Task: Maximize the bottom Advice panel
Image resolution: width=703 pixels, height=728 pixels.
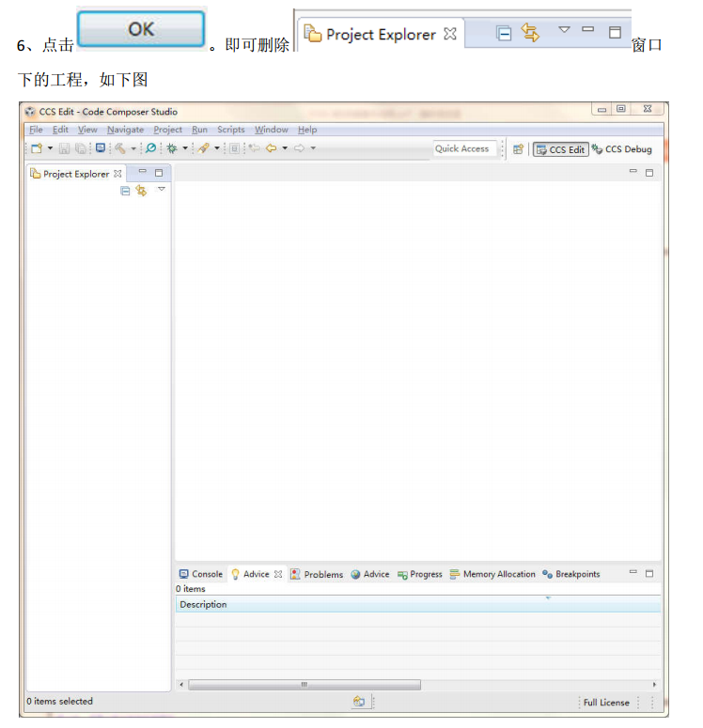Action: coord(649,574)
